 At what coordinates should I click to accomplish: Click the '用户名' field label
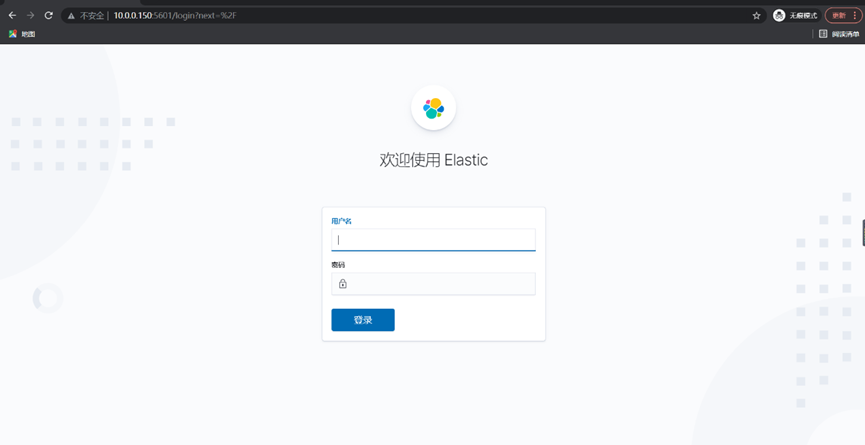pos(341,221)
